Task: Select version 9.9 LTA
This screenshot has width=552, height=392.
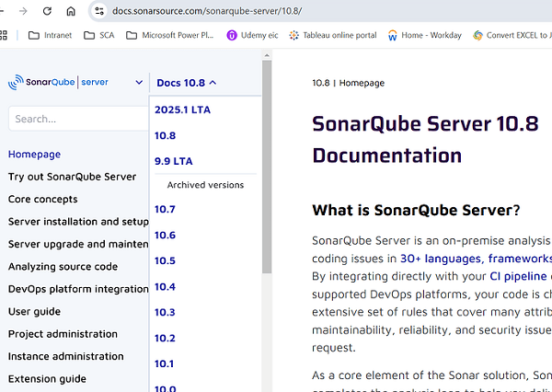Action: [x=174, y=161]
